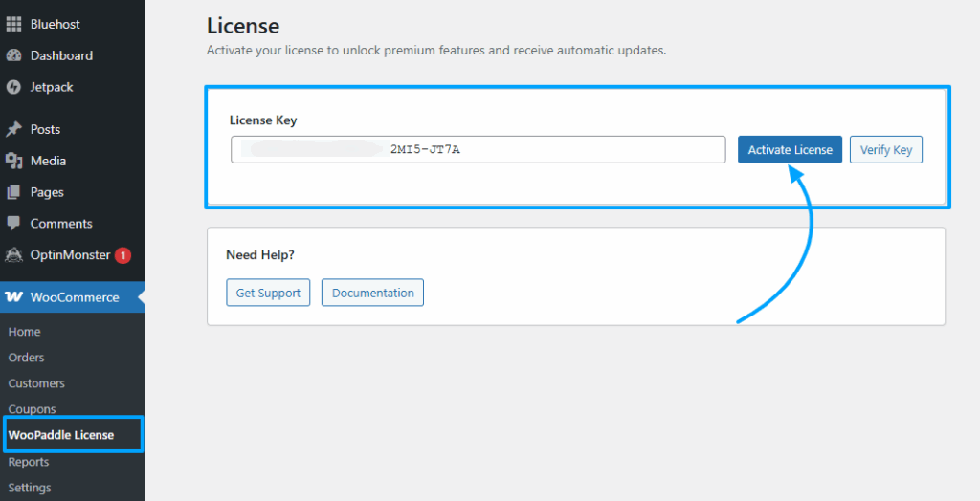The height and width of the screenshot is (501, 980).
Task: Open the Coupons submenu item
Action: 32,409
